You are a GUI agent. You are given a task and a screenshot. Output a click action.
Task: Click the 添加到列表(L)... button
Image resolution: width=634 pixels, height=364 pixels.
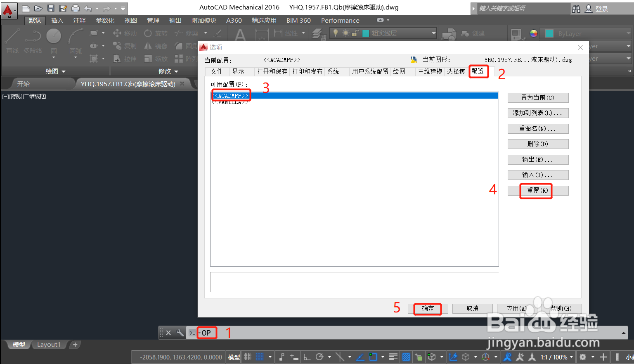(538, 113)
